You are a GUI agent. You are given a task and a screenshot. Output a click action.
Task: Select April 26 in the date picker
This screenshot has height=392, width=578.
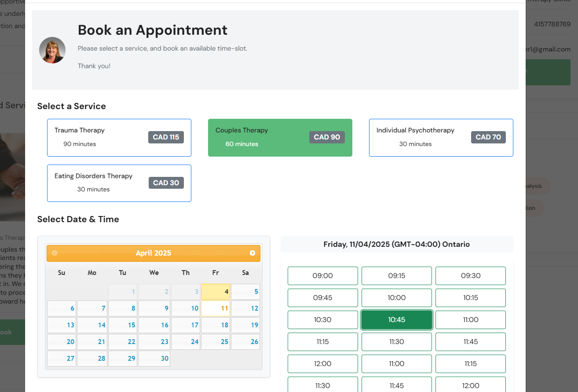click(245, 342)
